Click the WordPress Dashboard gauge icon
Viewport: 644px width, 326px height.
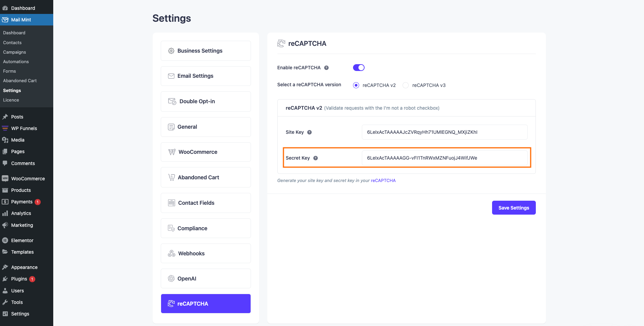(x=5, y=8)
